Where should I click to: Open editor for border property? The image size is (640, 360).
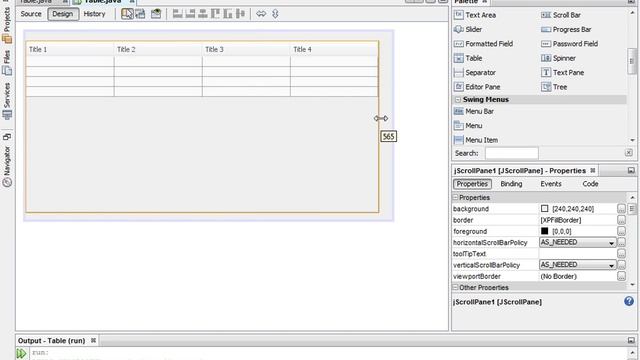click(621, 220)
